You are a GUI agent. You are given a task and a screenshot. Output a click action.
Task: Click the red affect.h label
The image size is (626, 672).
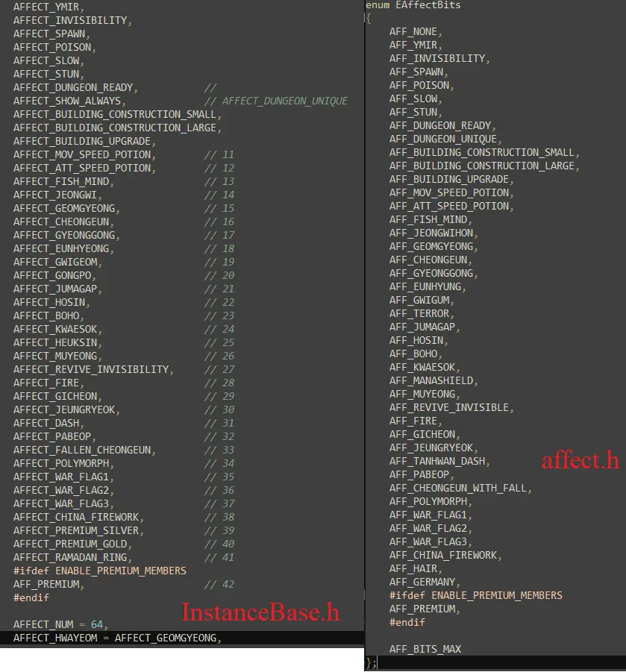point(580,460)
